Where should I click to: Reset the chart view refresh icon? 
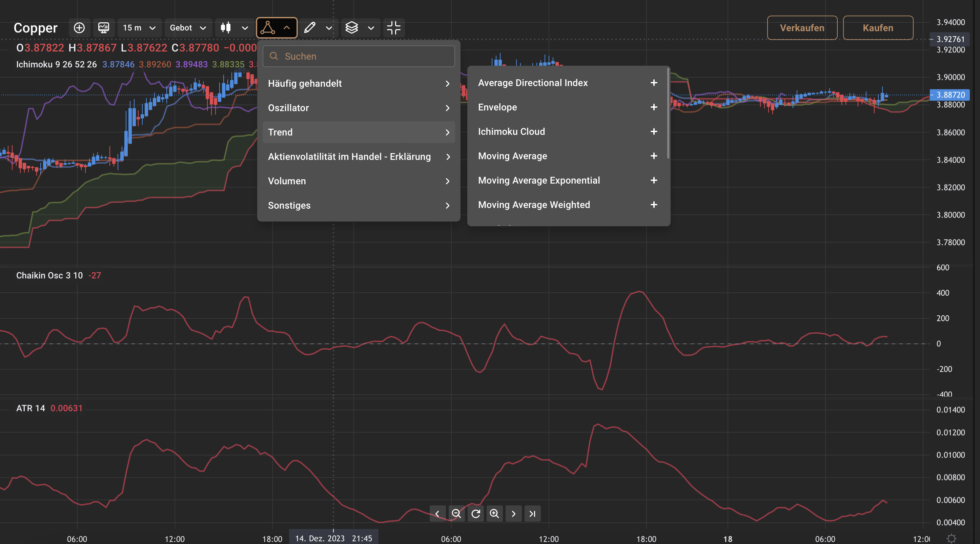coord(475,514)
